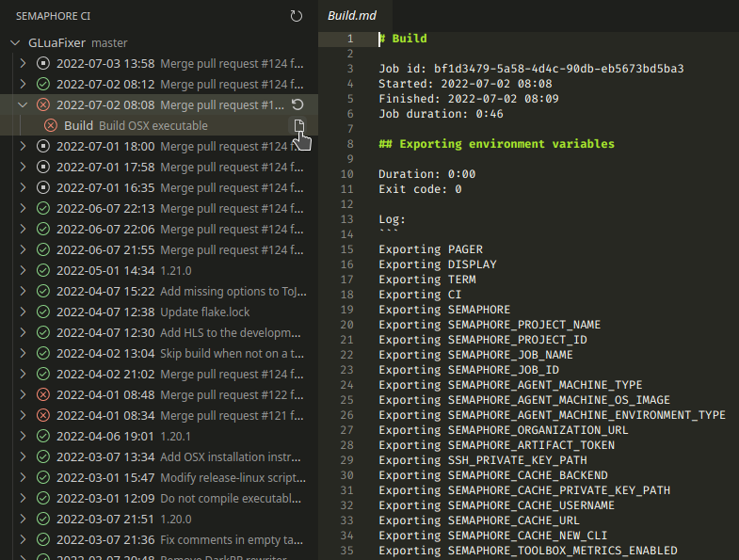739x560 pixels.
Task: Click failed status icon for 2022-04-01 08:34
Action: (x=43, y=415)
